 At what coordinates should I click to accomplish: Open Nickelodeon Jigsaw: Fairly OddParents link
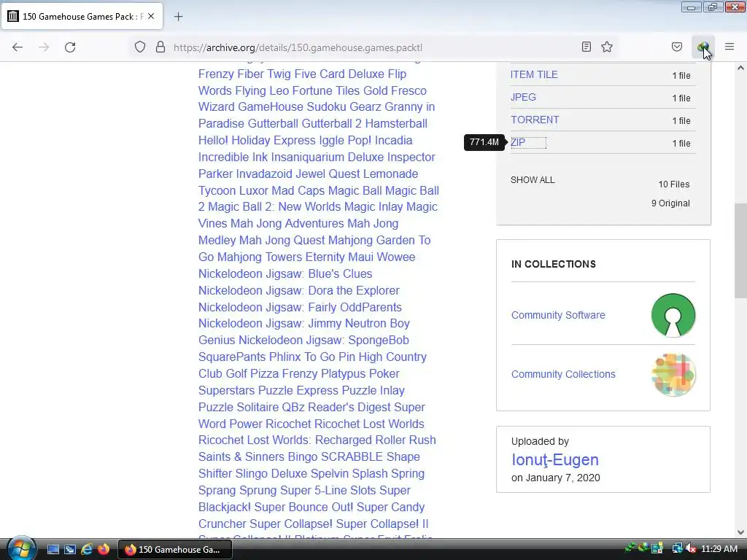point(300,307)
